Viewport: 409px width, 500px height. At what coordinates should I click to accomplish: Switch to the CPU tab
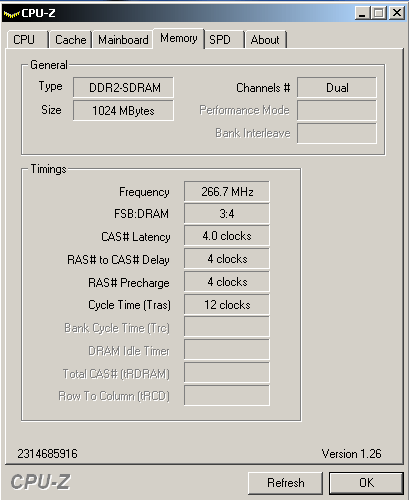click(28, 40)
